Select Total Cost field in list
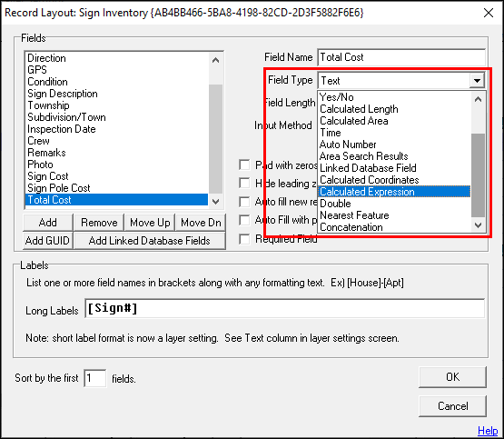The width and height of the screenshot is (504, 439). (116, 200)
